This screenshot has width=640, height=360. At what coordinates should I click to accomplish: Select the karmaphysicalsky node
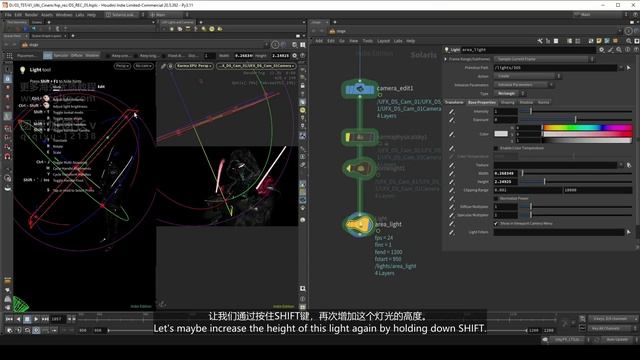[x=360, y=138]
